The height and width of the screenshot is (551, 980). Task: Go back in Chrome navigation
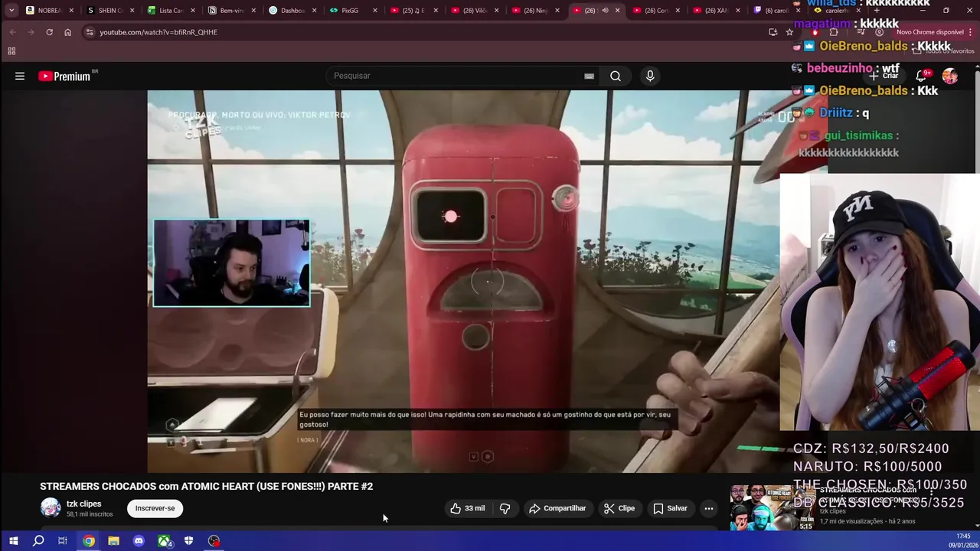coord(12,32)
